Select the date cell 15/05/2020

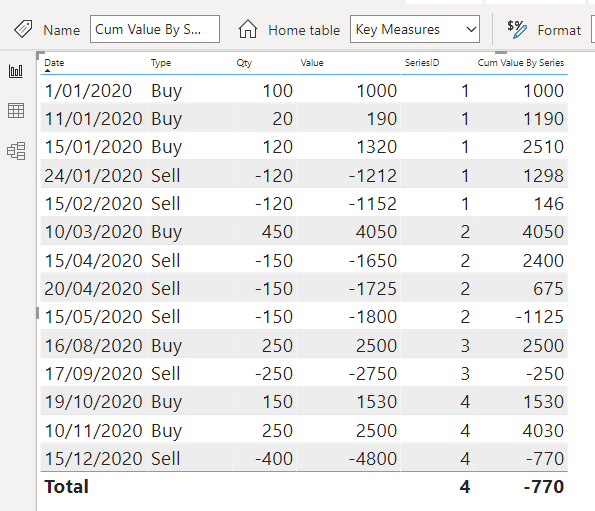coord(93,317)
